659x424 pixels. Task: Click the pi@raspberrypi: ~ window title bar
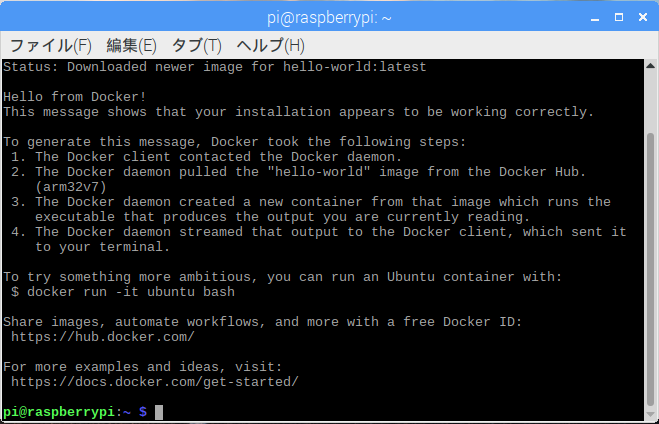(x=328, y=16)
